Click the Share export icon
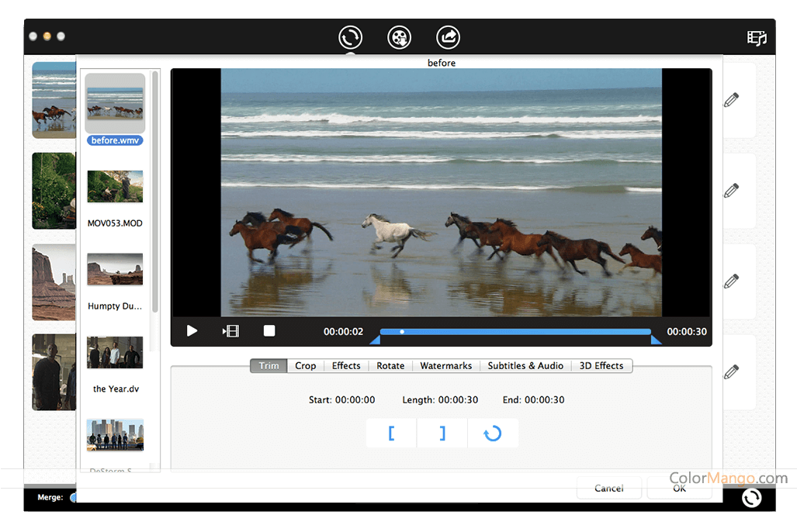Image resolution: width=797 pixels, height=532 pixels. point(448,37)
